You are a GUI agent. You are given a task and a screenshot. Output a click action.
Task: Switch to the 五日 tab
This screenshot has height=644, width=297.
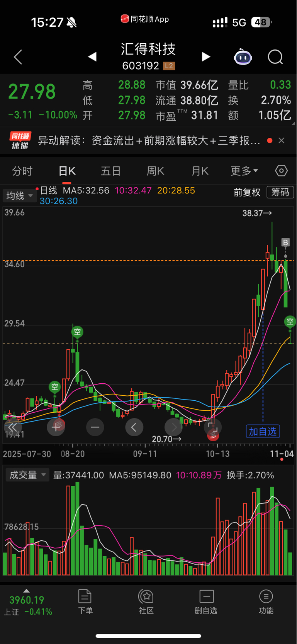point(111,171)
